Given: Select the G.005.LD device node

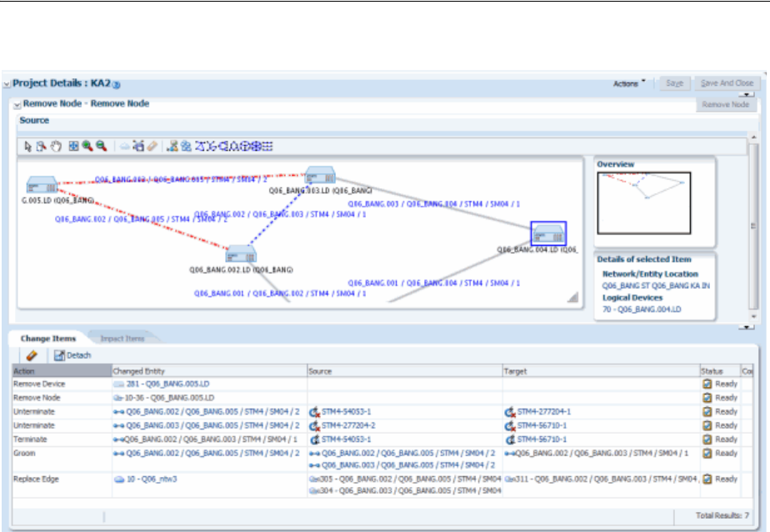Looking at the screenshot, I should [42, 185].
